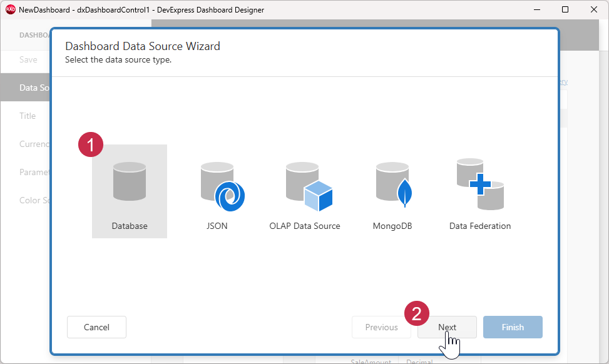Pick the OLAP Data Source cube icon

click(x=309, y=186)
